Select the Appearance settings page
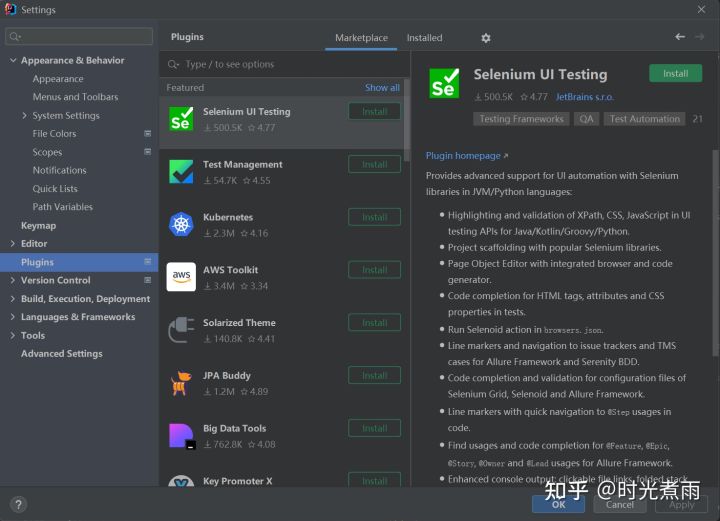 tap(58, 79)
